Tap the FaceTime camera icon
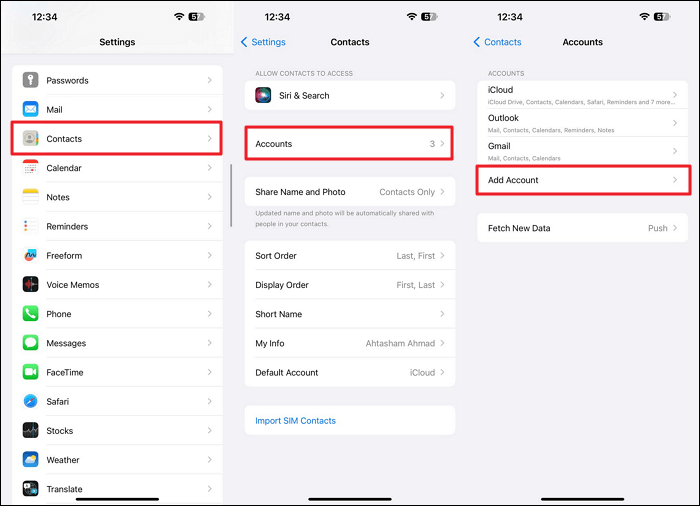The height and width of the screenshot is (506, 700). click(30, 372)
